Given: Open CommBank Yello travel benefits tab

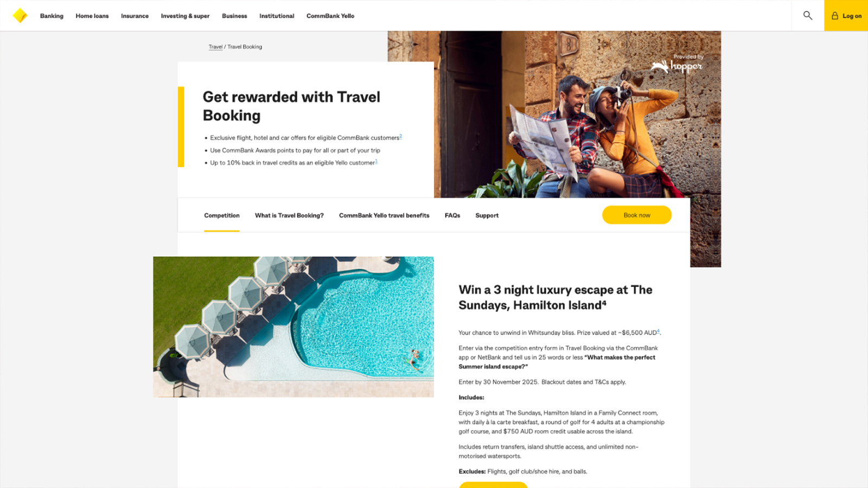Looking at the screenshot, I should click(384, 215).
